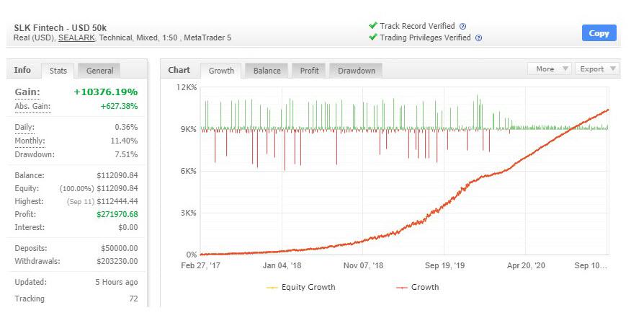This screenshot has height=318, width=644.
Task: Click the green checkmark for Trading Privileges Verified
Action: [372, 37]
